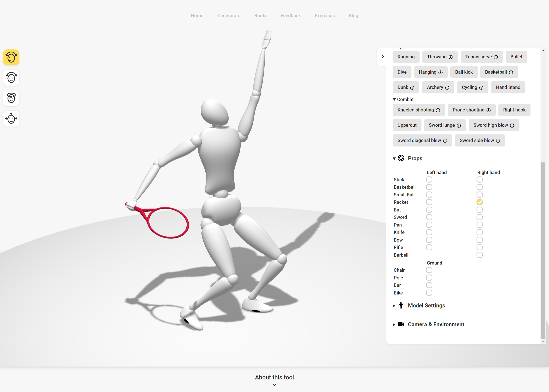The width and height of the screenshot is (549, 392).
Task: Click the info icon on Kneeled shooting
Action: [x=438, y=110]
